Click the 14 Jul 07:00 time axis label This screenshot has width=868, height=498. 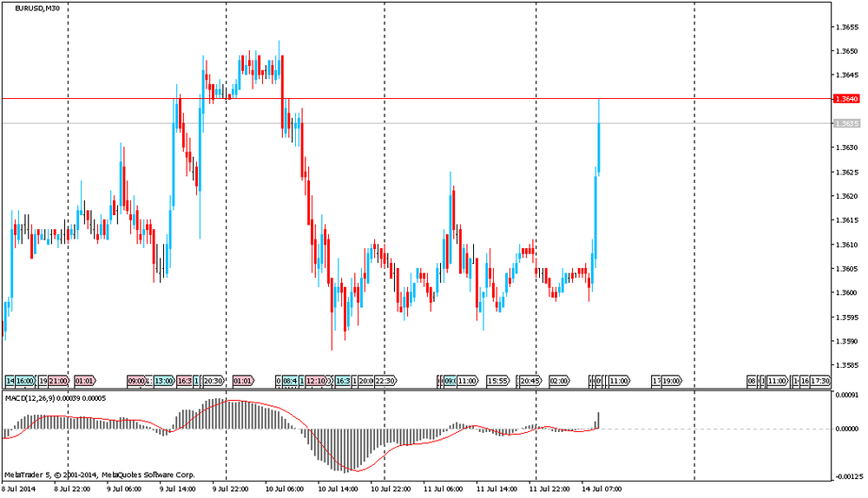[602, 488]
